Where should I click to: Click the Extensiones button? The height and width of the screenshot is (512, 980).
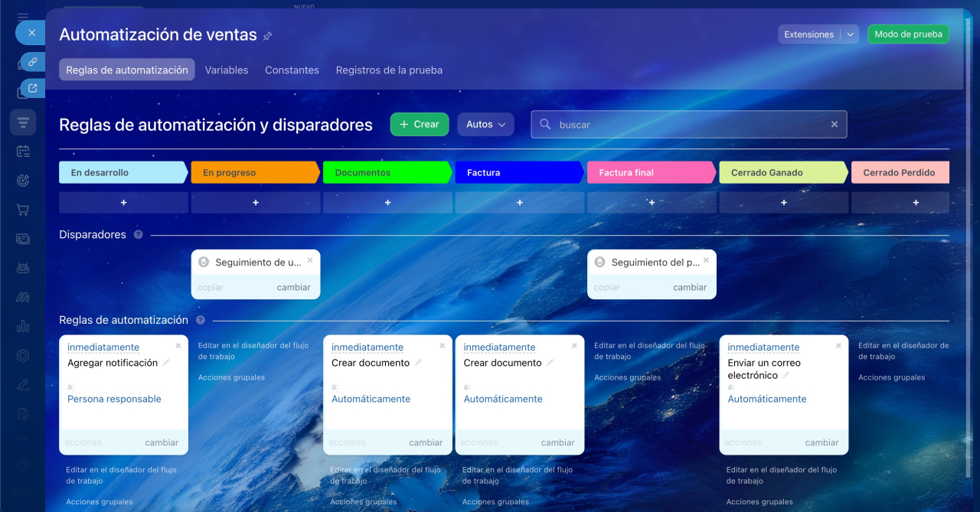809,34
